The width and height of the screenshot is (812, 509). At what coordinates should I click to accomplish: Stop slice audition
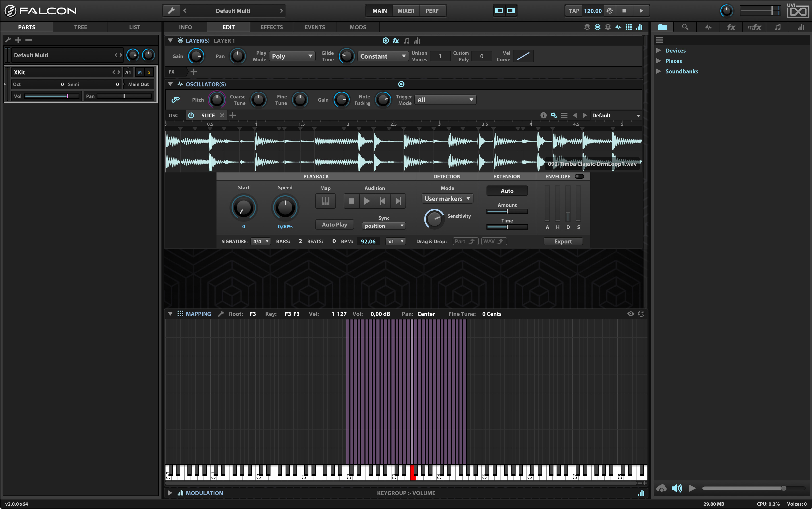(x=351, y=201)
